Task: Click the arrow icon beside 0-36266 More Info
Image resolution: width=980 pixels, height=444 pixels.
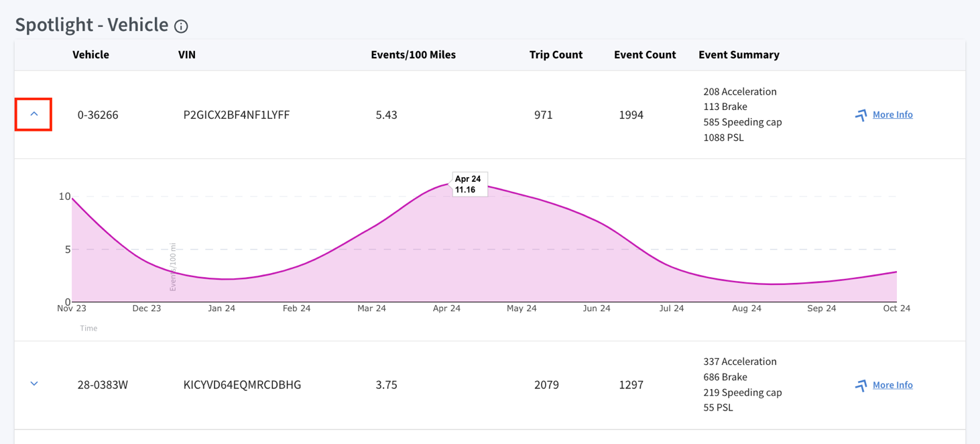Action: coord(861,115)
